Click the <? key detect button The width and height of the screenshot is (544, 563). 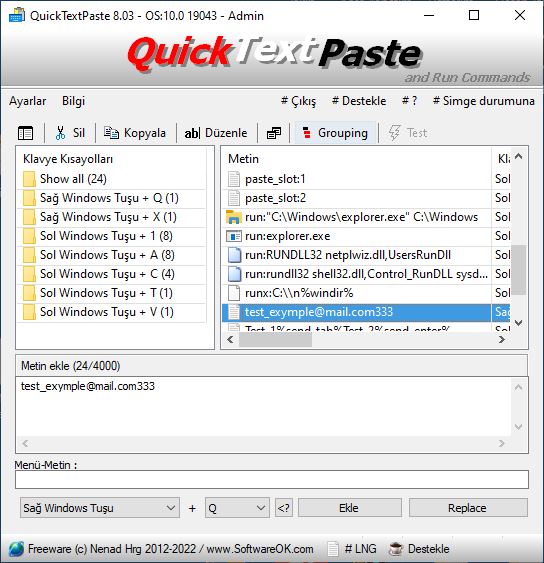pos(284,508)
